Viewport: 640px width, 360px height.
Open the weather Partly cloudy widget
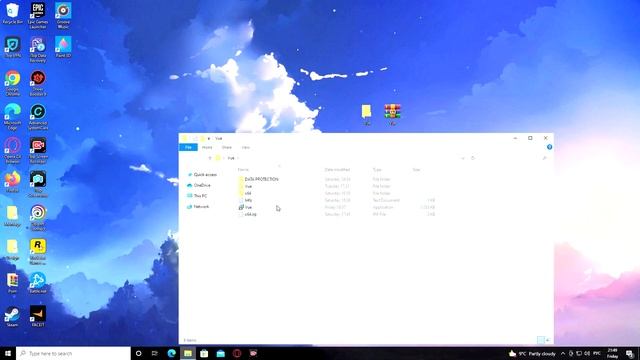tap(533, 353)
